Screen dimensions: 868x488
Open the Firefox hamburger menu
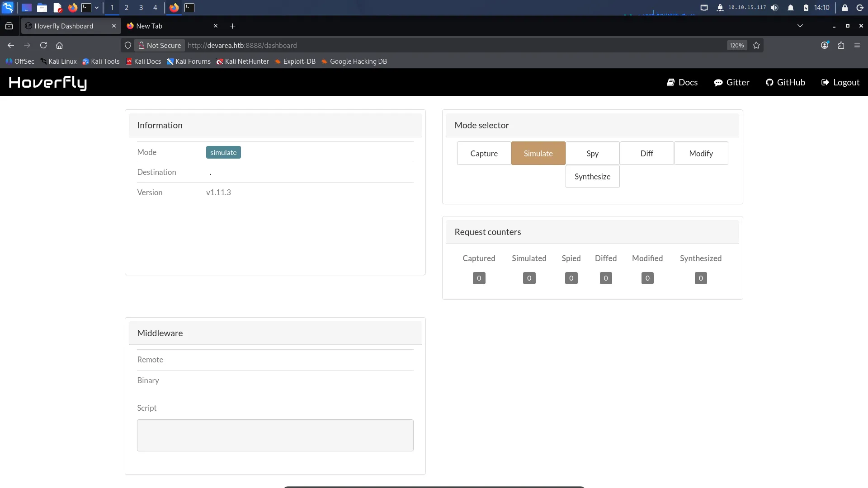(857, 45)
